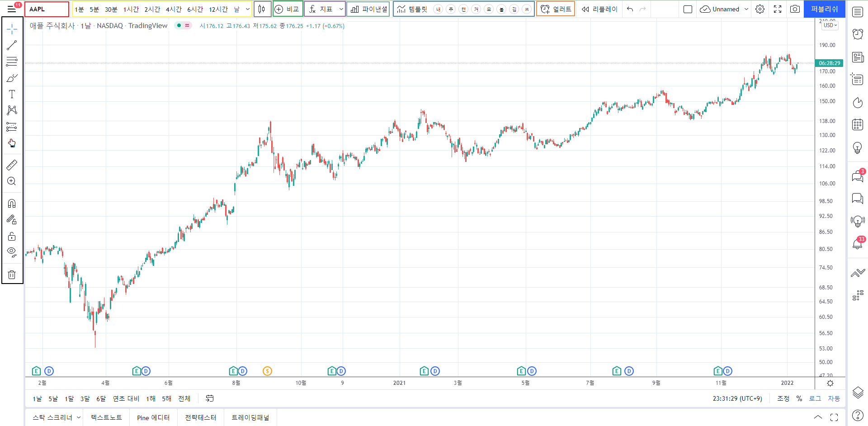Open the layout selection square icon
This screenshot has height=426, width=868.
pyautogui.click(x=688, y=9)
